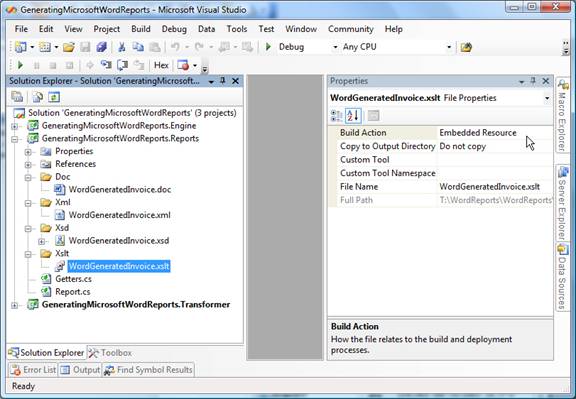Expand WordGeneratedInvoice.xsd node

pos(42,242)
